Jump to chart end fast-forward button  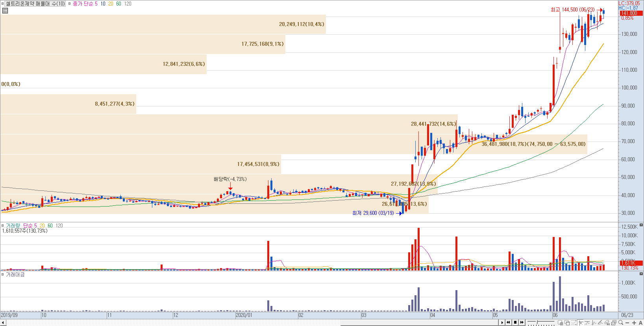coord(522,322)
